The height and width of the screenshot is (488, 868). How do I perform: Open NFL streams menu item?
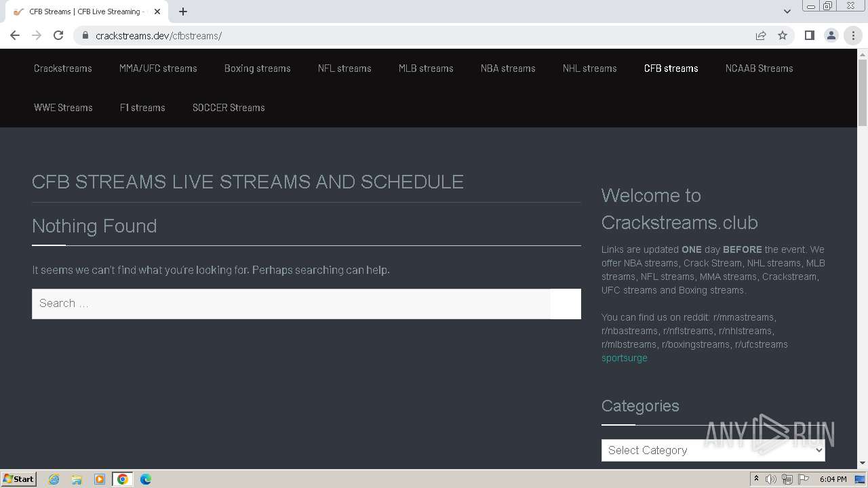pyautogui.click(x=344, y=68)
